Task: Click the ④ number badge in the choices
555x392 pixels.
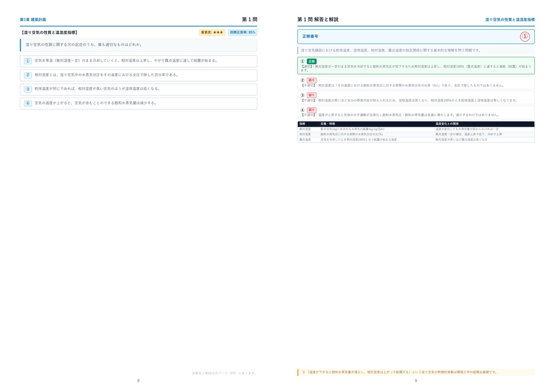Action: (x=28, y=103)
